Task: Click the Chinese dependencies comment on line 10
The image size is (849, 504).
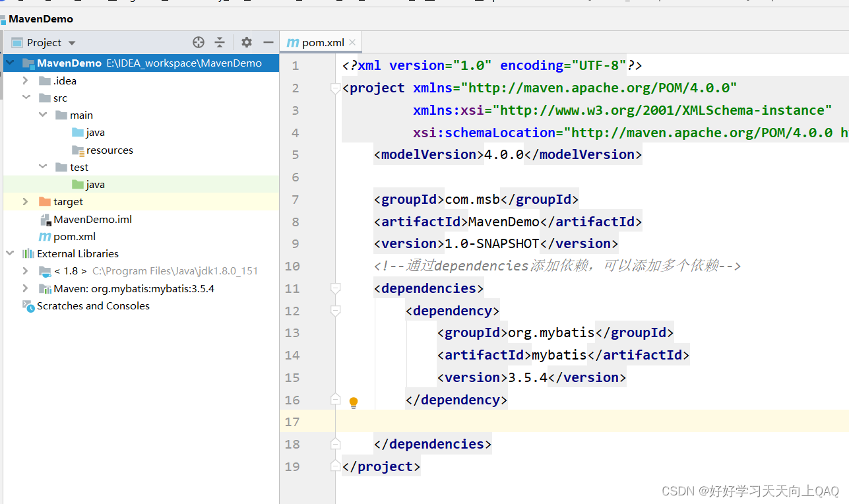Action: (x=557, y=266)
